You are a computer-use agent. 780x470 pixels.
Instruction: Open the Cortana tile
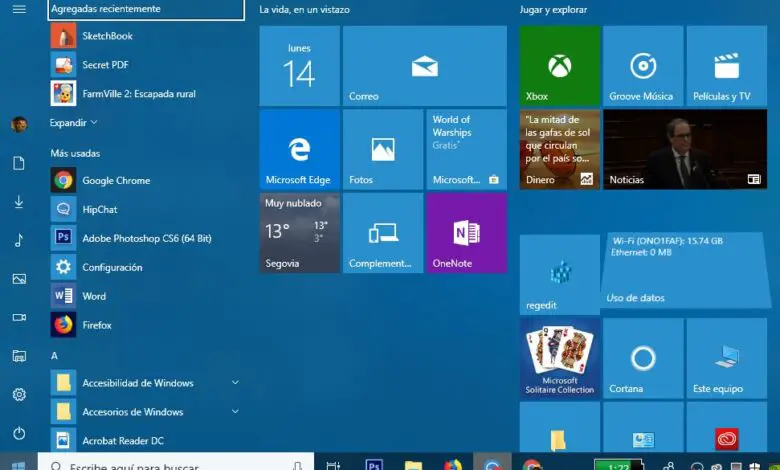(x=643, y=358)
